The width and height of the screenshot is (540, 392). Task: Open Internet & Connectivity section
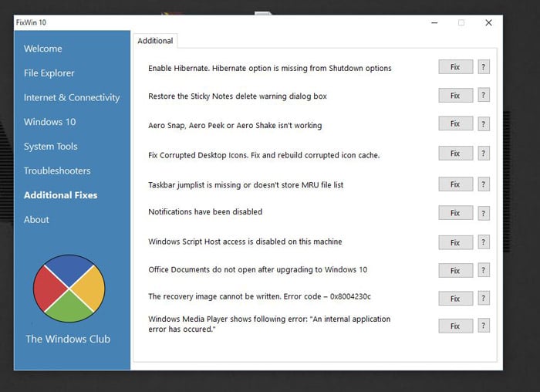click(72, 97)
